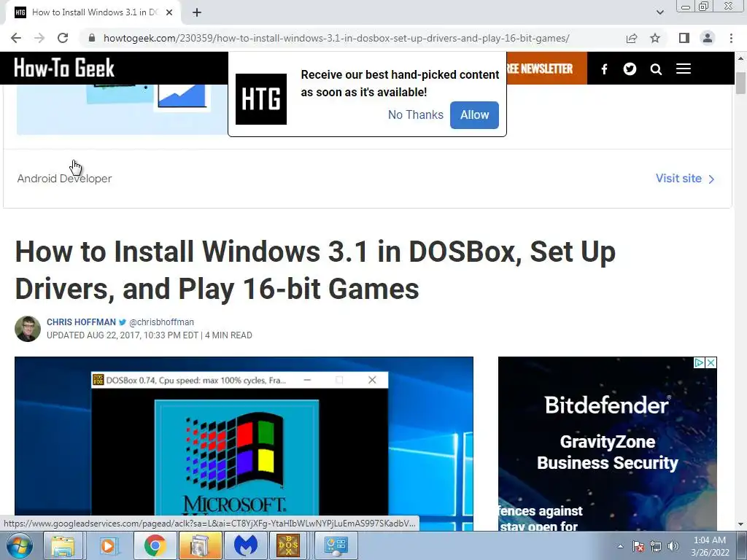Viewport: 747px width, 560px height.
Task: Reload the page with the refresh icon
Action: tap(63, 38)
